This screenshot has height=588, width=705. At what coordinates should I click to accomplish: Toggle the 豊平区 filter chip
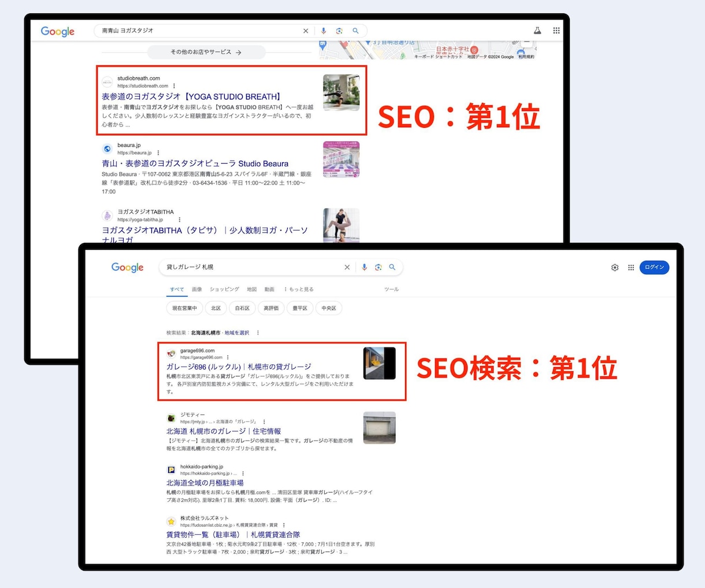pyautogui.click(x=300, y=308)
